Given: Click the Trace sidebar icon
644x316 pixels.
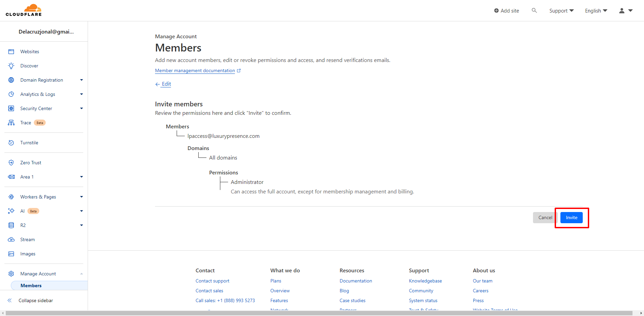Looking at the screenshot, I should pos(11,123).
